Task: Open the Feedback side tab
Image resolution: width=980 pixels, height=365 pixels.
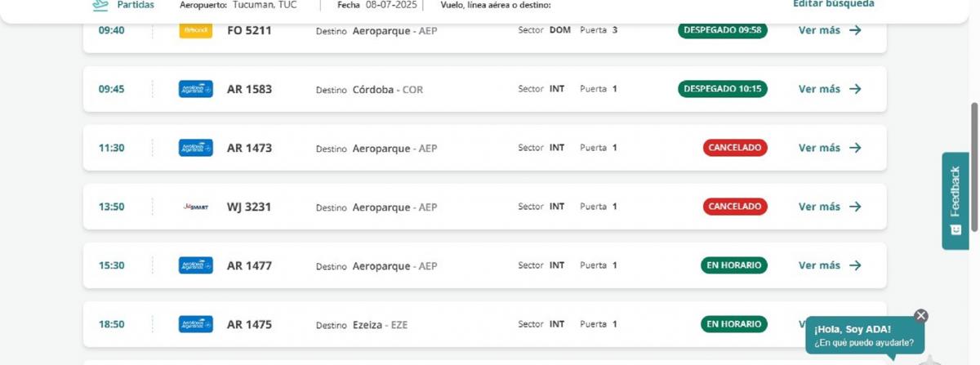Action: [955, 200]
